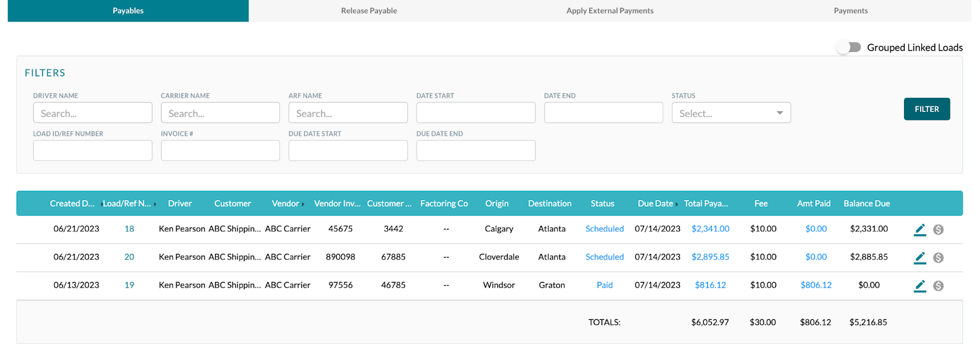This screenshot has width=980, height=353.
Task: Click vendor invoice 890098 cell
Action: click(341, 257)
